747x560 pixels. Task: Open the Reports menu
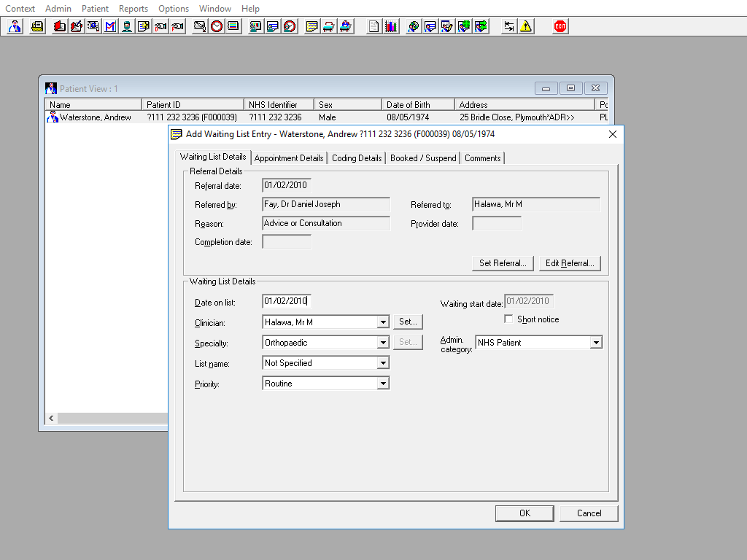[x=133, y=9]
